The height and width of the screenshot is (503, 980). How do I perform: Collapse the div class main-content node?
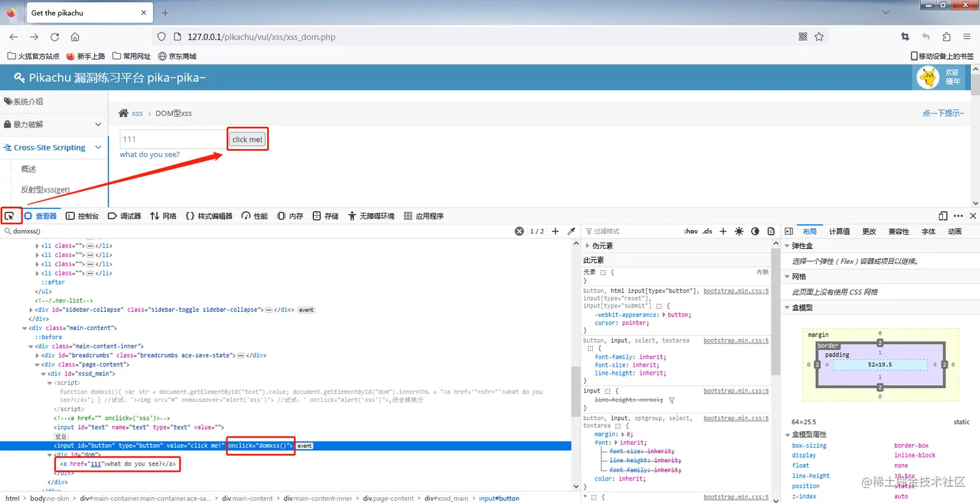pyautogui.click(x=24, y=328)
